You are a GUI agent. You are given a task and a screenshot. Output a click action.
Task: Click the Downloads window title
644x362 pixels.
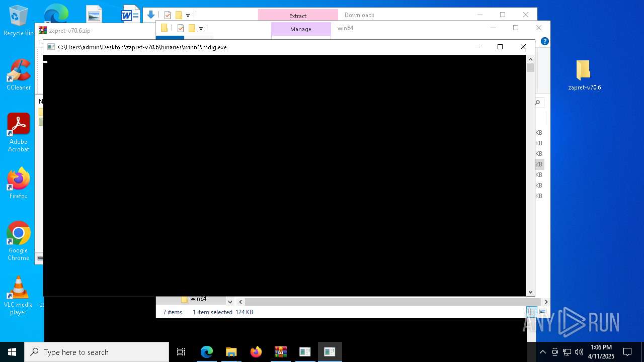[x=359, y=15]
